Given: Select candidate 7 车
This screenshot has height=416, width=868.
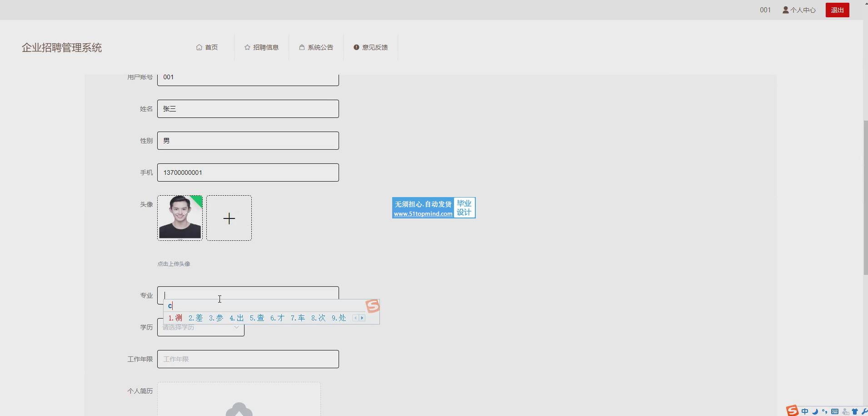Looking at the screenshot, I should [298, 318].
